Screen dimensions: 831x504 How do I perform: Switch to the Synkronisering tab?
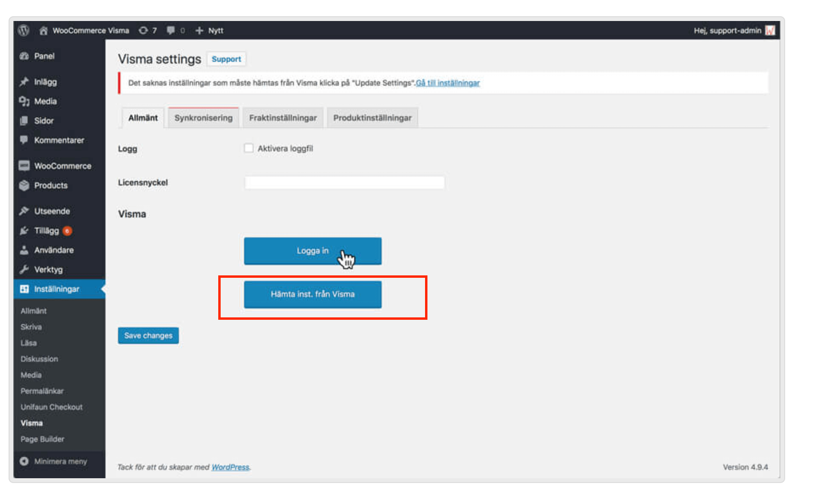[203, 118]
